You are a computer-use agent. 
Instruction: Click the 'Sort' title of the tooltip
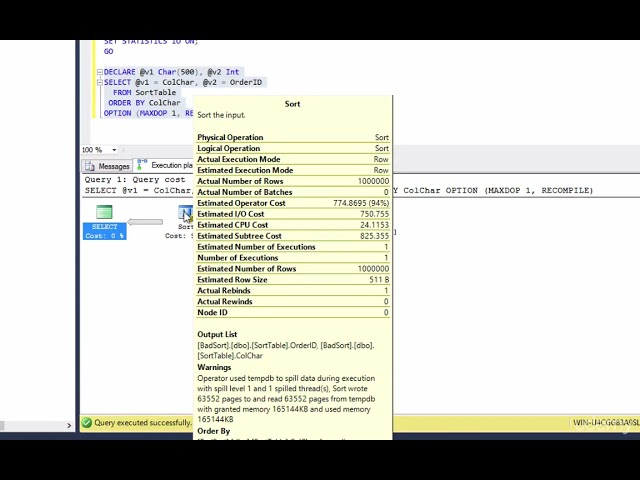click(x=292, y=104)
